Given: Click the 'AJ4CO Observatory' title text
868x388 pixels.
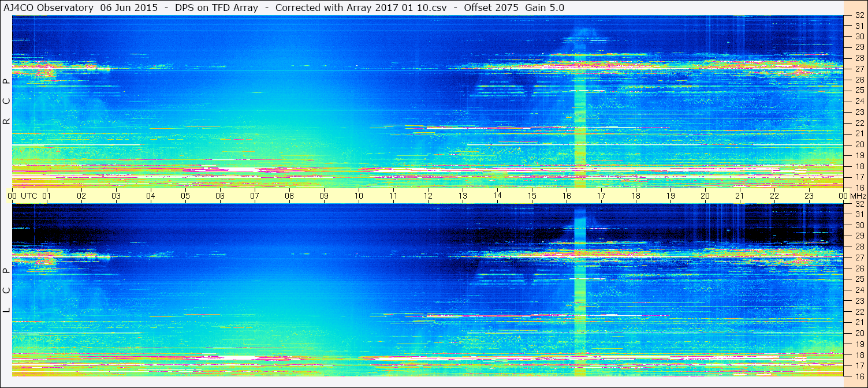Looking at the screenshot, I should tap(49, 8).
